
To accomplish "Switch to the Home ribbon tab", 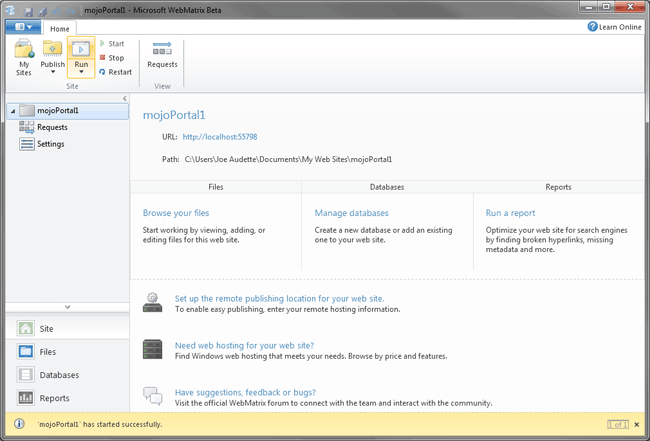I will coord(61,28).
